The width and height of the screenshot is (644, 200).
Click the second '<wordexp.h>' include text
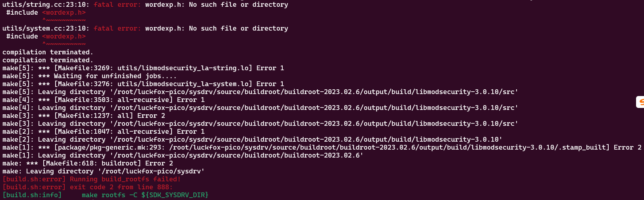pyautogui.click(x=64, y=37)
